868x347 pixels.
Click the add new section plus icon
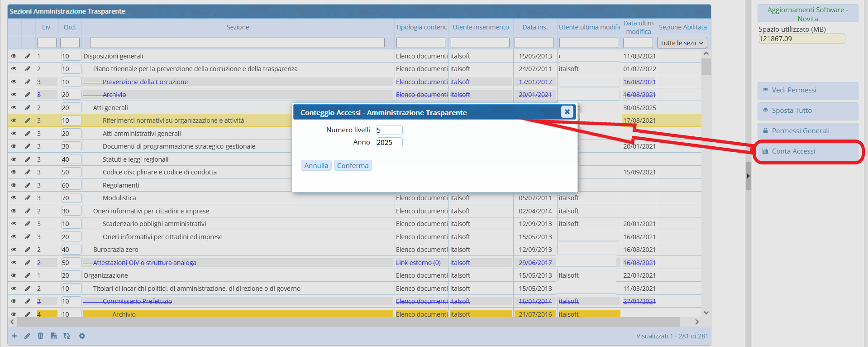tap(14, 336)
